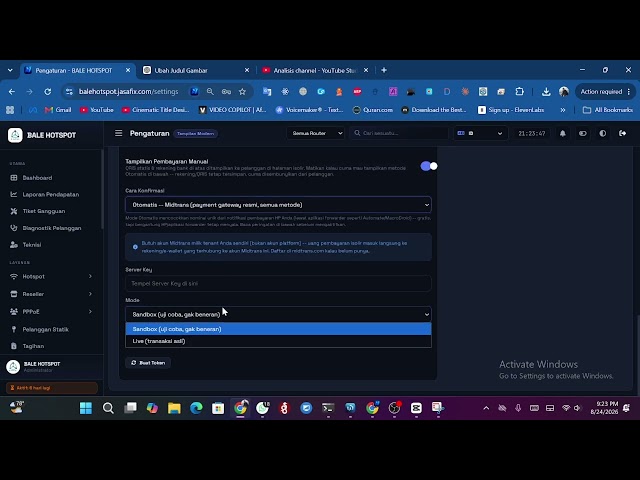640x480 pixels.
Task: Open the Quran.com bookmark
Action: [x=373, y=110]
